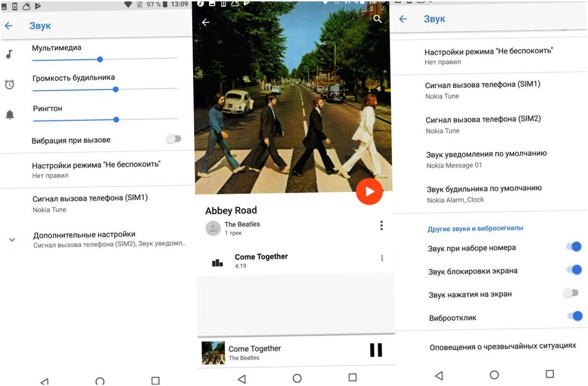588x386 pixels.
Task: Tap Android back button in left phone
Action: [44, 381]
